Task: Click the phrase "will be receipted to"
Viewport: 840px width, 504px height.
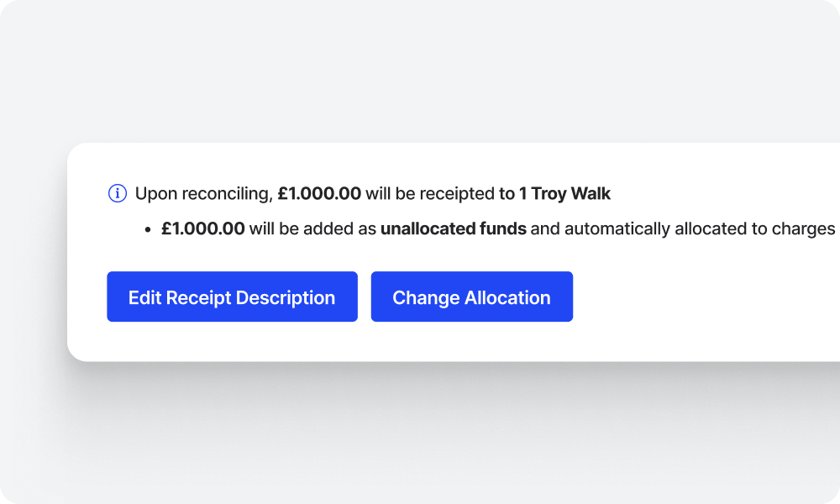Action: pos(431,193)
